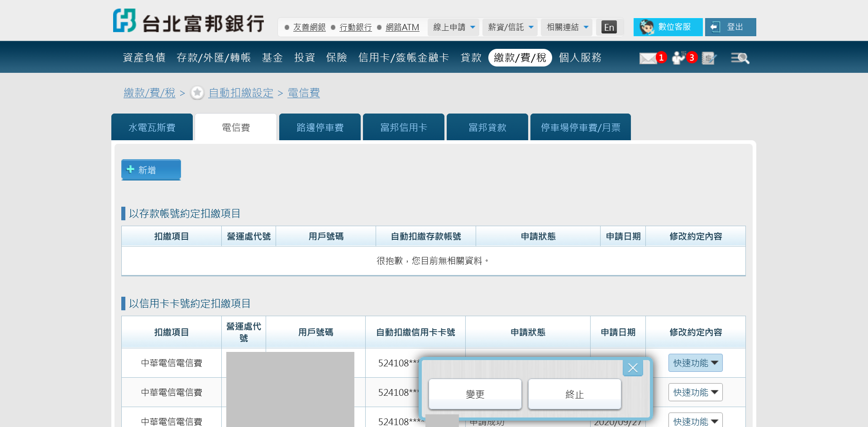Open the 網路ATM link
The width and height of the screenshot is (868, 427).
coord(402,27)
